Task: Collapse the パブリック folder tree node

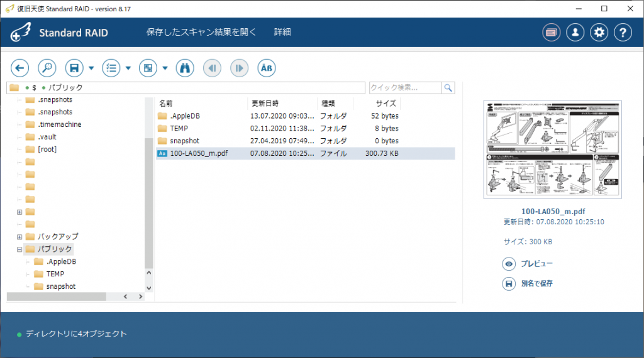Action: pyautogui.click(x=19, y=249)
